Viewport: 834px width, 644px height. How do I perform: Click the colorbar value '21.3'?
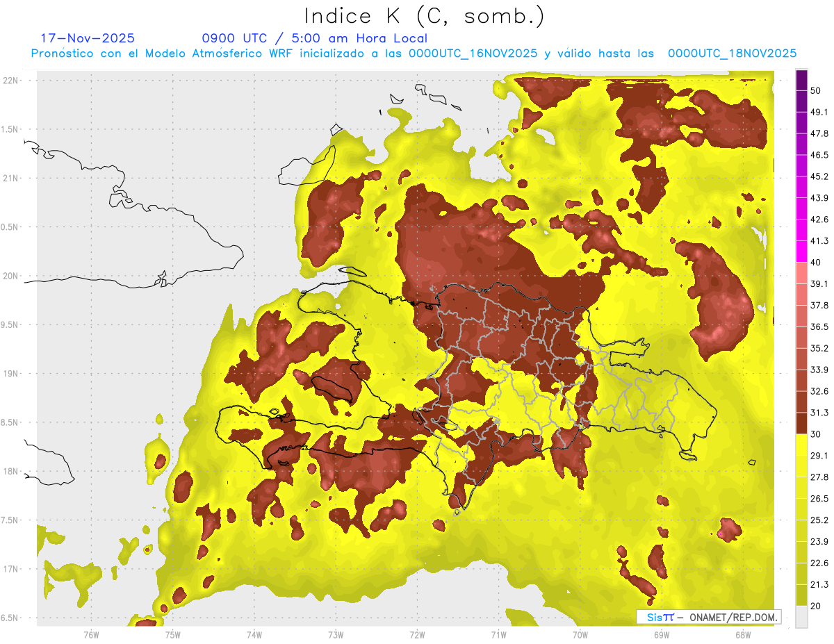[x=819, y=585]
